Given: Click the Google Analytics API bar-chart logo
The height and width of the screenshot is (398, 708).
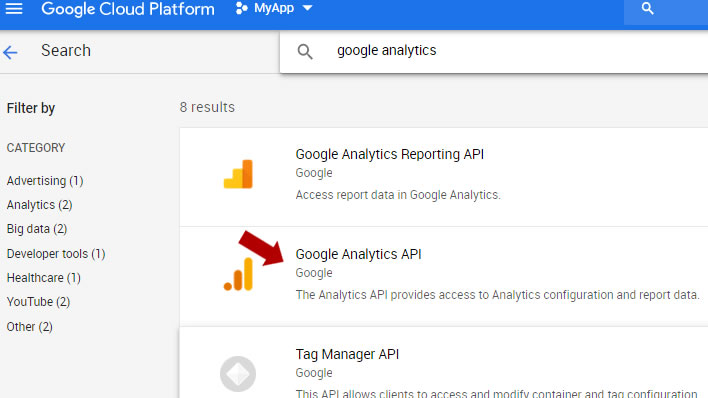Looking at the screenshot, I should tap(238, 274).
